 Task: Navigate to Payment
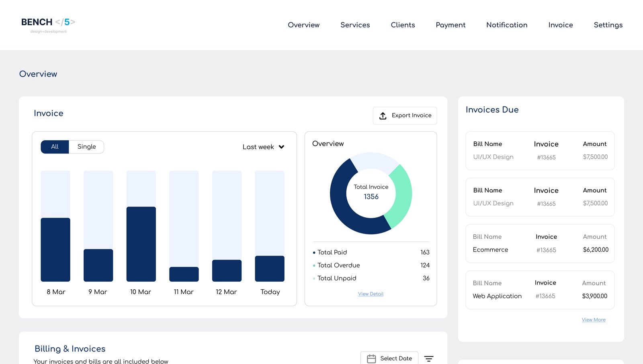pyautogui.click(x=451, y=25)
